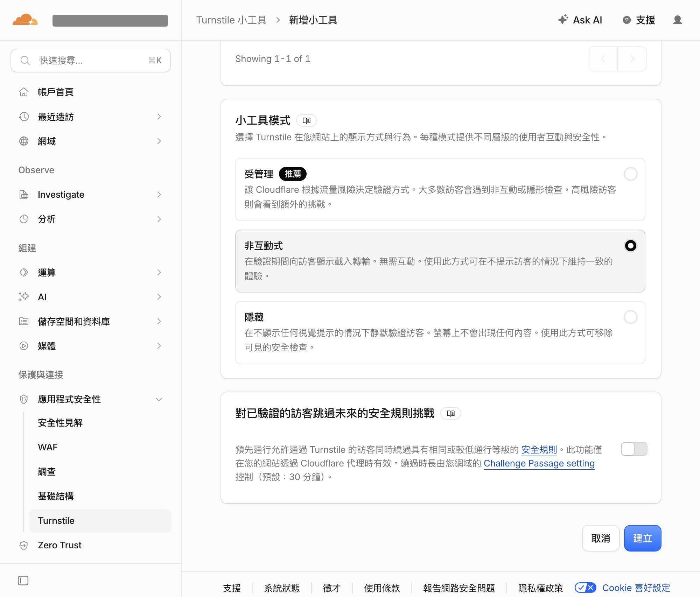This screenshot has height=597, width=700.
Task: Click the Cookie preferences check-and-x icon
Action: tap(586, 588)
